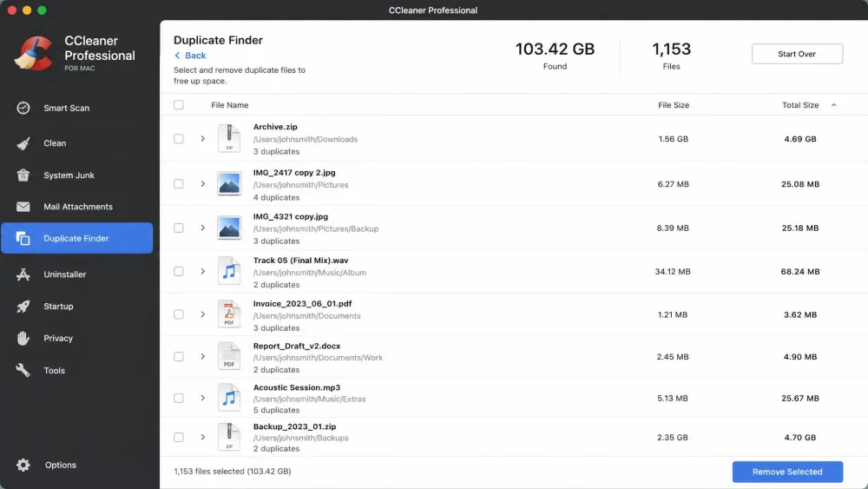This screenshot has height=489, width=868.
Task: Click the Tools wrench icon
Action: 23,370
